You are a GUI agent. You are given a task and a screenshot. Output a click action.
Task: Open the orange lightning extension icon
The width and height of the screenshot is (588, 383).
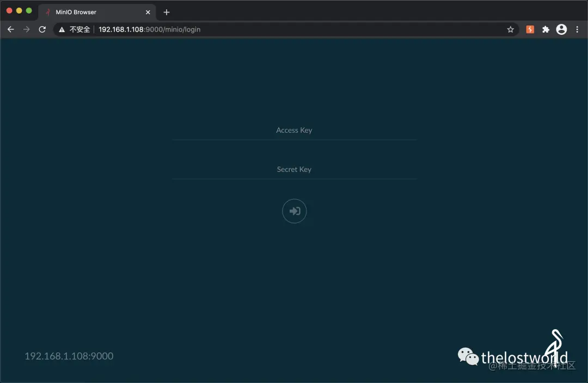(x=530, y=29)
